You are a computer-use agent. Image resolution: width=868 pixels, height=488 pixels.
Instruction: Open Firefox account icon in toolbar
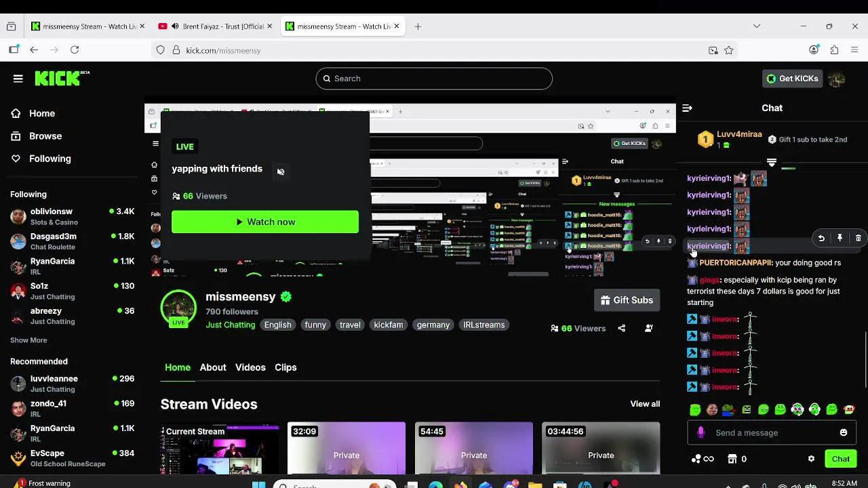814,50
